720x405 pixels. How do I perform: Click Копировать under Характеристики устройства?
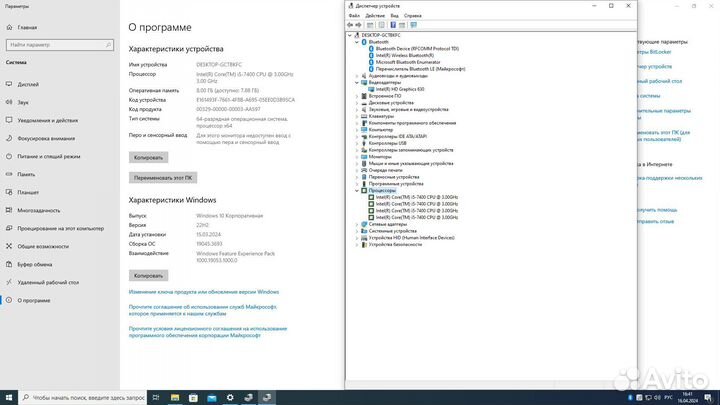tap(148, 158)
